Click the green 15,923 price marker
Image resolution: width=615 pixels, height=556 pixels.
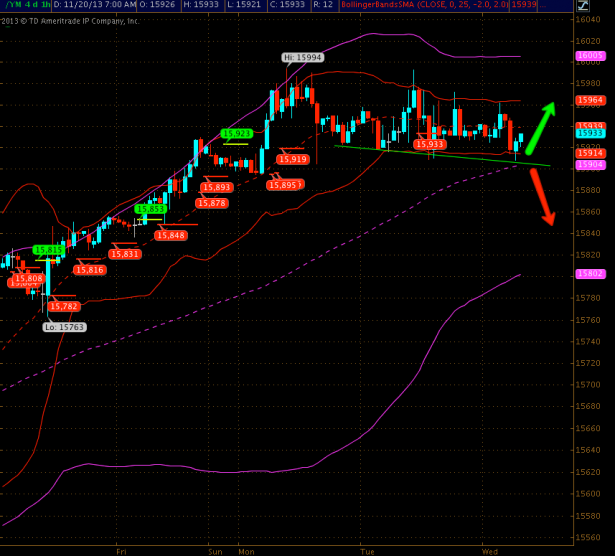coord(236,133)
